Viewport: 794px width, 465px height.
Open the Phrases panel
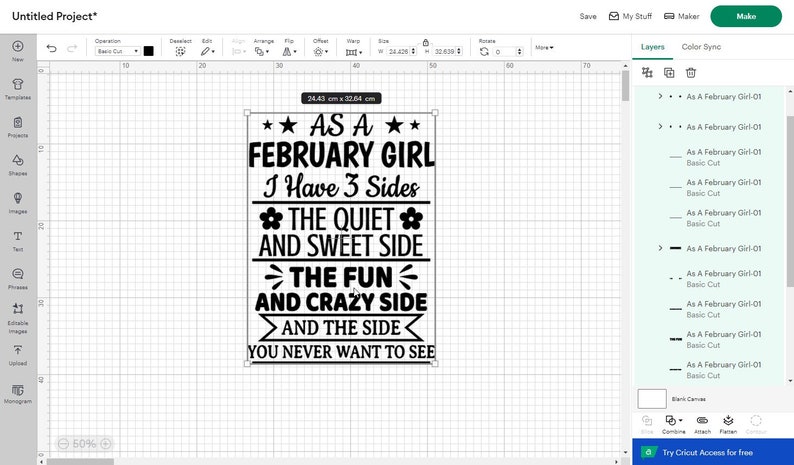coord(18,279)
